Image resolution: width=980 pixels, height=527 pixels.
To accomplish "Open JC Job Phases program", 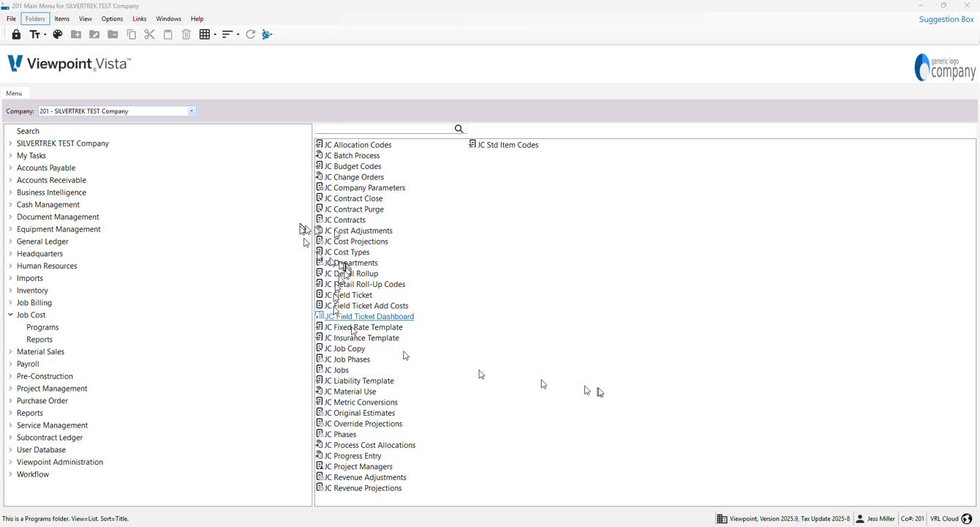I will (x=347, y=359).
